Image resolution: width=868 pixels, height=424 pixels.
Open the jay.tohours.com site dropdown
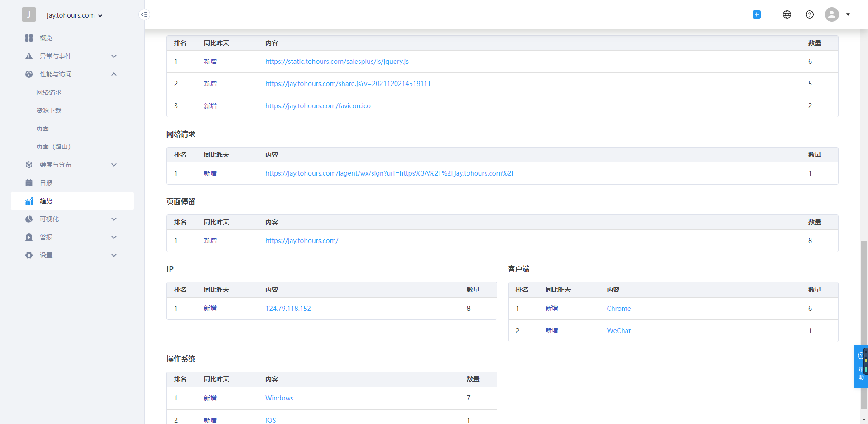75,15
